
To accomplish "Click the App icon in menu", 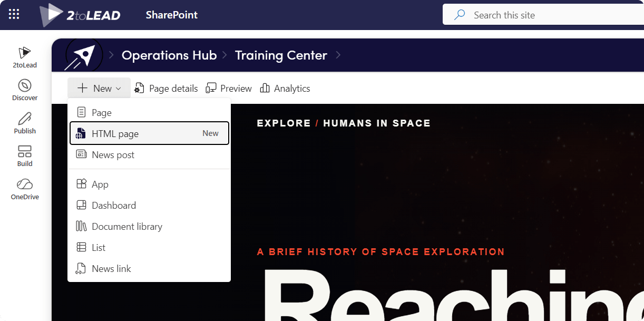I will [81, 184].
